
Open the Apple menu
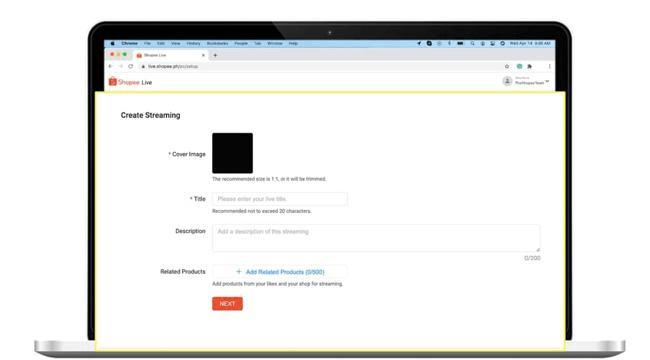(x=112, y=44)
